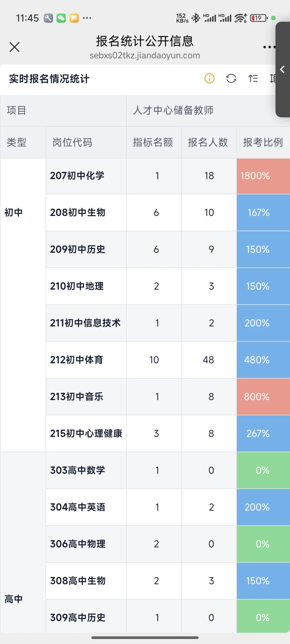This screenshot has height=644, width=290.
Task: Tap the sebxs02tkz.jiandaoyun.com address text
Action: tap(145, 56)
